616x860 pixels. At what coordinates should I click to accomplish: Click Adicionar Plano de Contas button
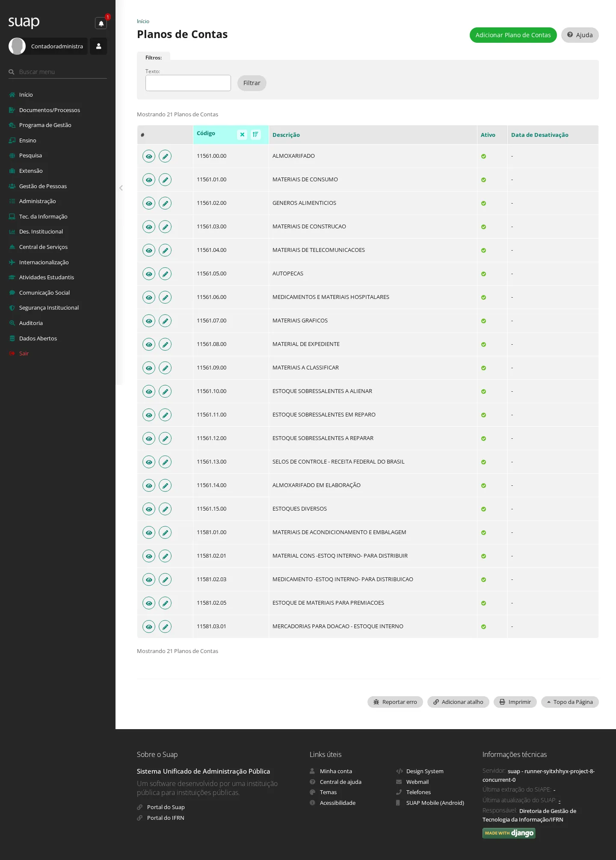[513, 35]
